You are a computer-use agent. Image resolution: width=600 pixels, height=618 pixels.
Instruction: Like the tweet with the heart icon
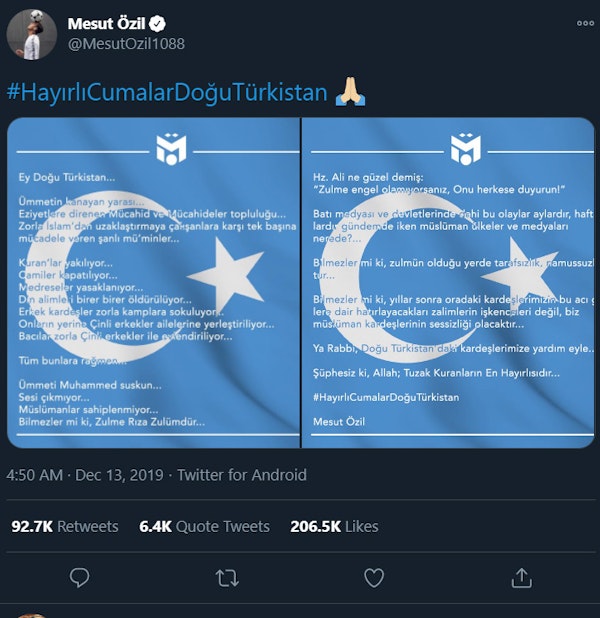[374, 578]
